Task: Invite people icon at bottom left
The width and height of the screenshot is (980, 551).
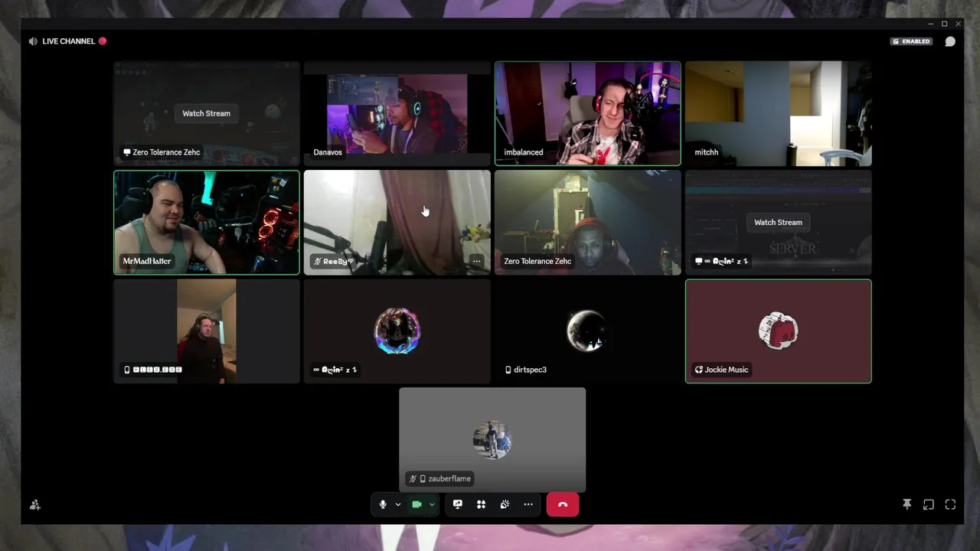Action: coord(34,504)
